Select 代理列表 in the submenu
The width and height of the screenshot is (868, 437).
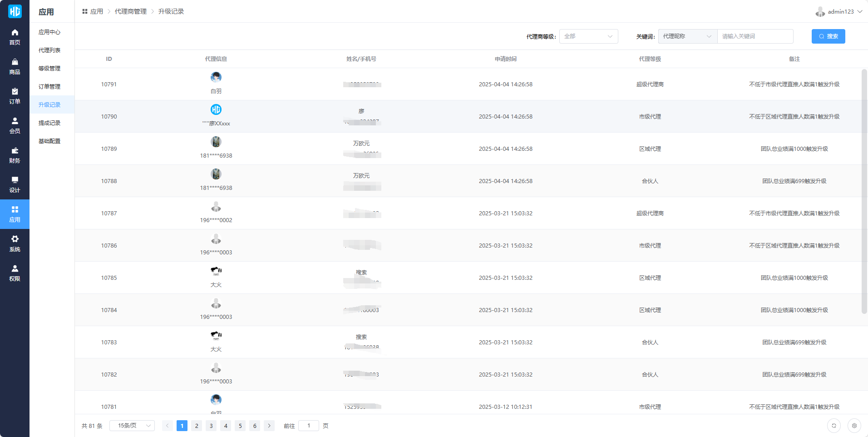tap(49, 50)
